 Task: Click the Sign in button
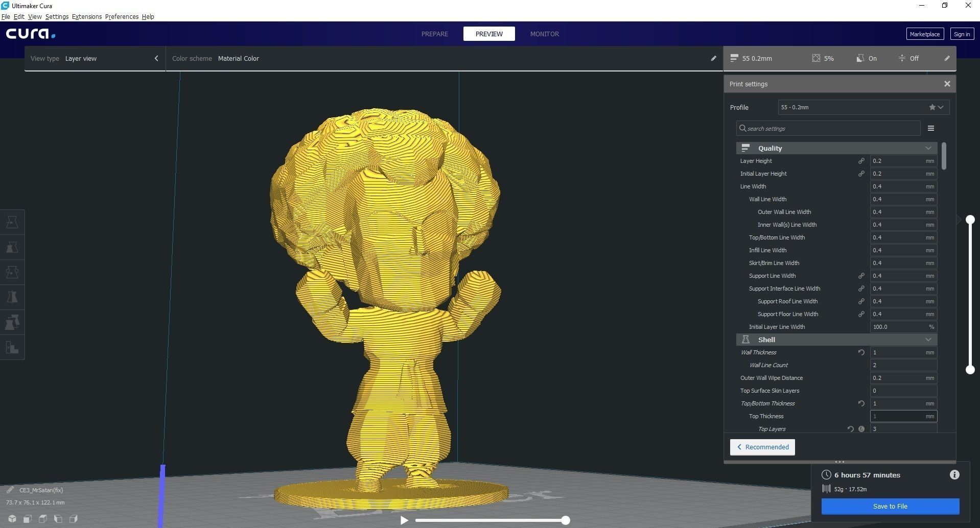(962, 34)
